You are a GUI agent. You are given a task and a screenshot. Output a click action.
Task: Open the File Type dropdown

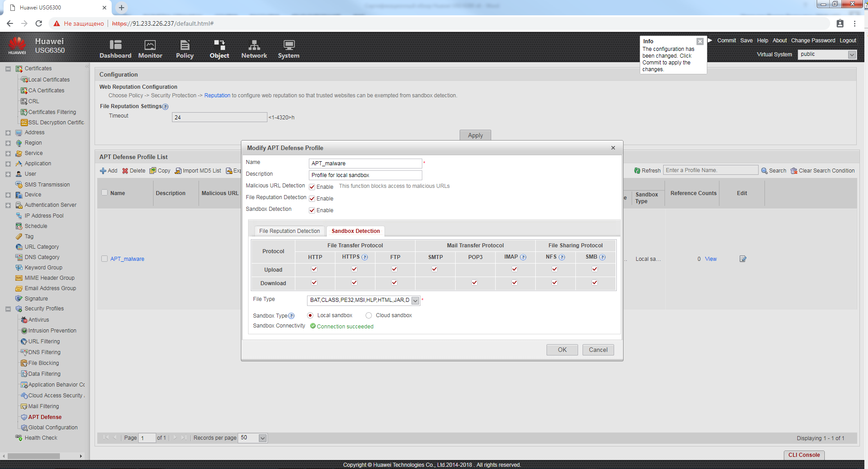(x=416, y=301)
